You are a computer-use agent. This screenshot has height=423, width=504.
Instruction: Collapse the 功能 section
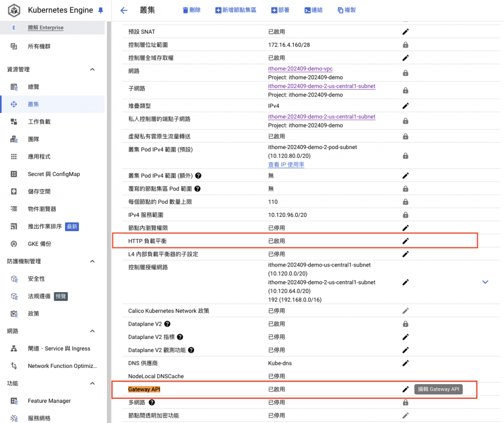[92, 383]
